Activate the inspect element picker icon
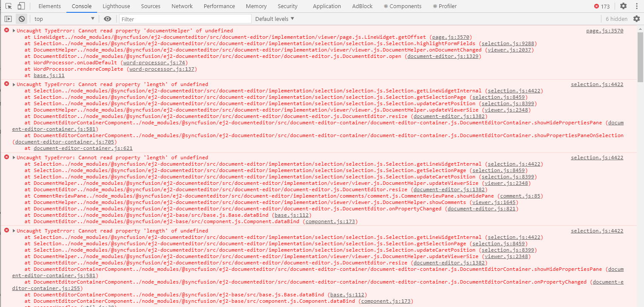This screenshot has width=644, height=307. [x=8, y=6]
